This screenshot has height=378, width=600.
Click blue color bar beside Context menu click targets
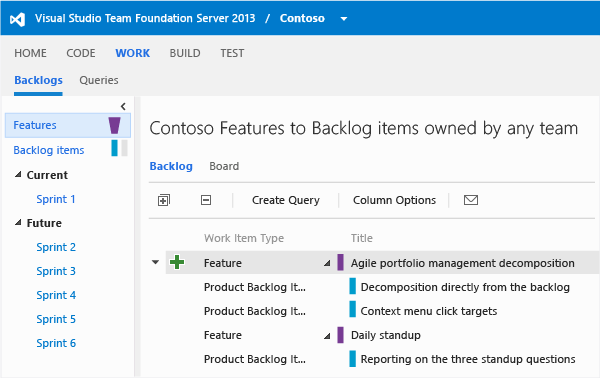(352, 309)
